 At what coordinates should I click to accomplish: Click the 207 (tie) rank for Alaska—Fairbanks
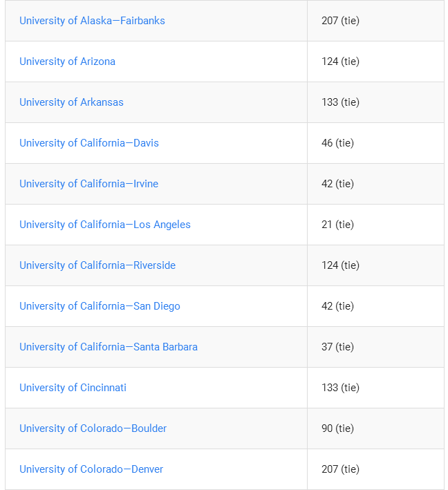pos(340,21)
